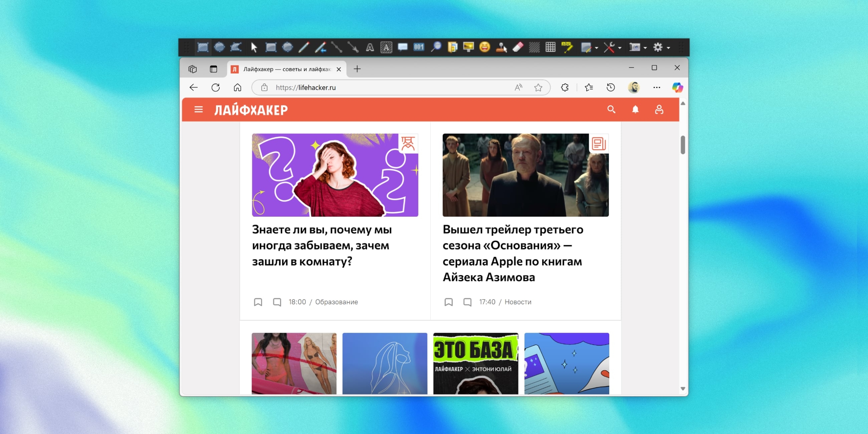This screenshot has width=868, height=434.
Task: Open the Edge workspaces icon
Action: tap(193, 69)
